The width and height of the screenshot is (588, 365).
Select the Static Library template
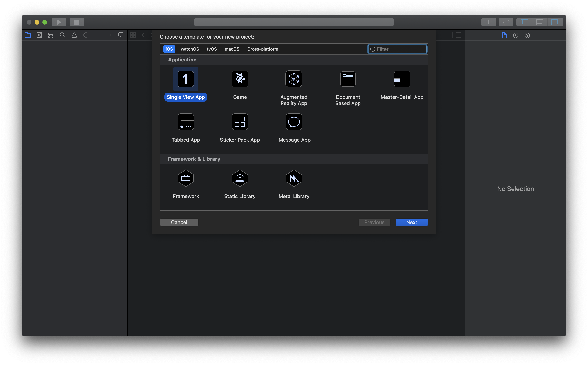pos(240,178)
